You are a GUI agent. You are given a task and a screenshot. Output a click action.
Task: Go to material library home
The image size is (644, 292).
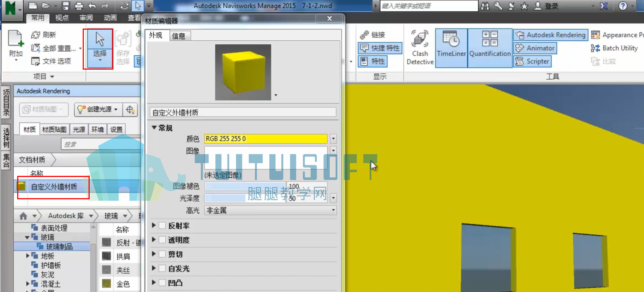tap(23, 216)
